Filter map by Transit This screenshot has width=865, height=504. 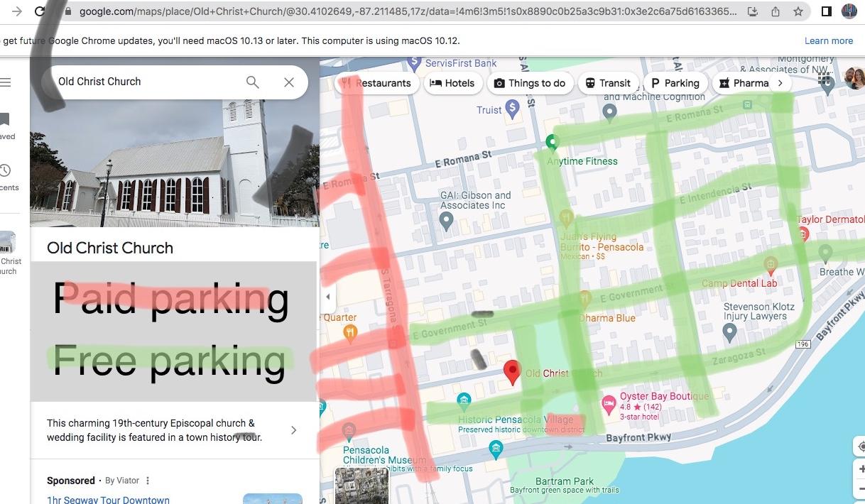607,83
